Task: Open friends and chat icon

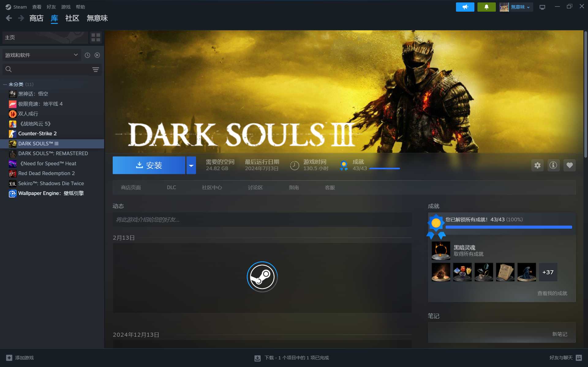Action: coord(579,358)
